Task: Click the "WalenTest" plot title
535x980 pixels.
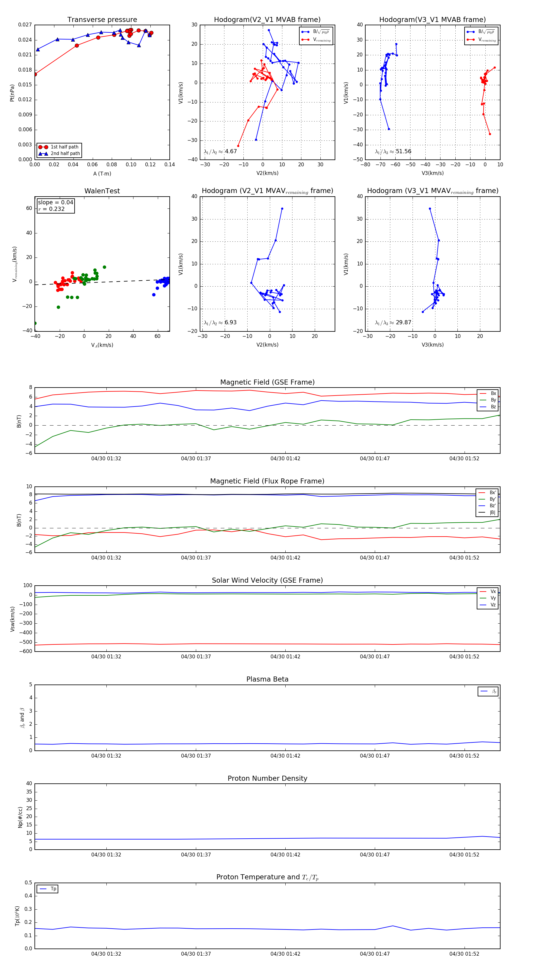Action: tap(102, 191)
